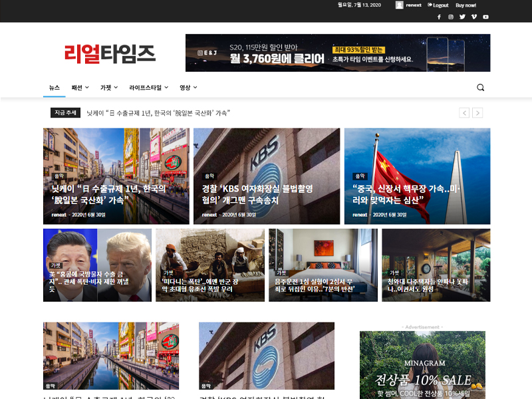Expand the 라이프스타일 menu dropdown
This screenshot has width=532, height=399.
click(x=148, y=88)
